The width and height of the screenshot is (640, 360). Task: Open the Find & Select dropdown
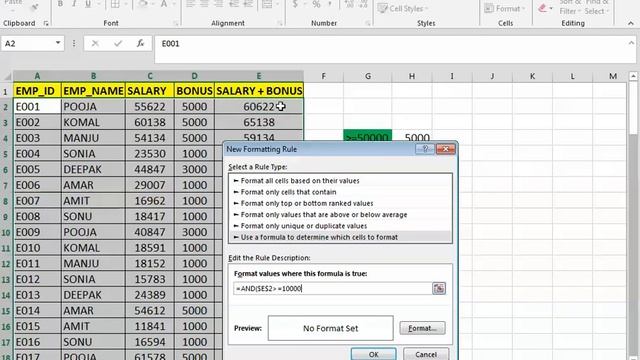click(597, 7)
